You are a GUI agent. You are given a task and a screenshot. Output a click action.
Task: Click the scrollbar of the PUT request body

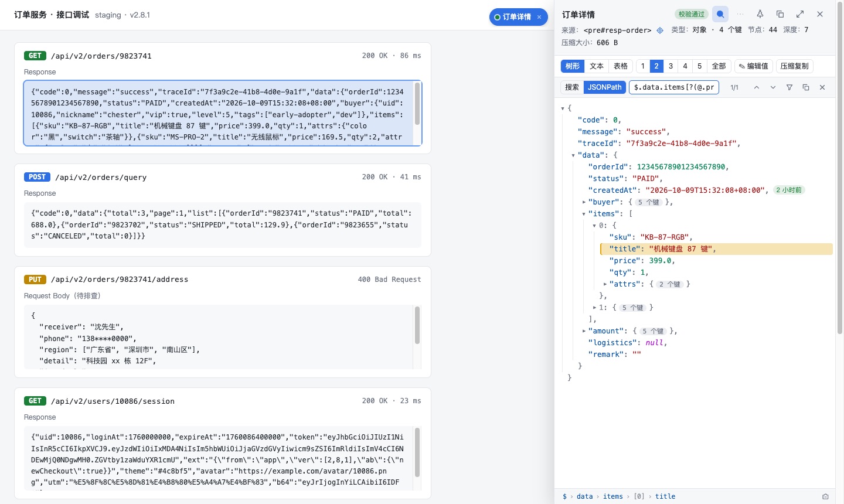(x=417, y=325)
